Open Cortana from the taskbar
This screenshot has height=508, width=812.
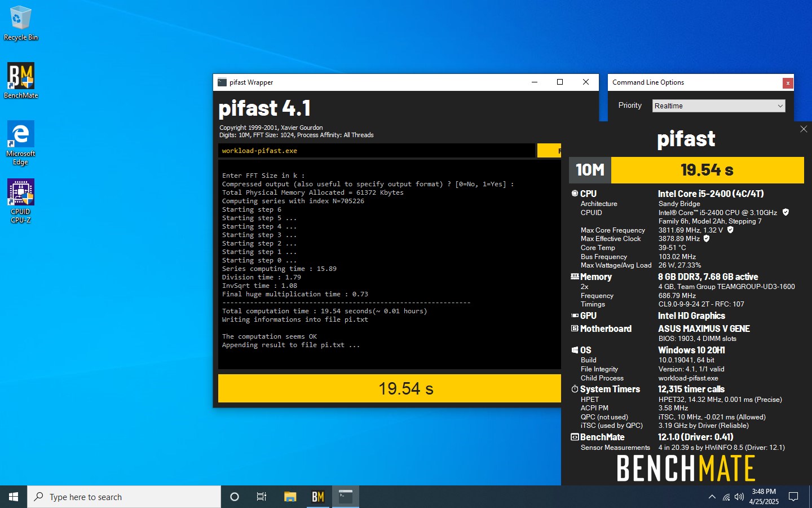[235, 497]
